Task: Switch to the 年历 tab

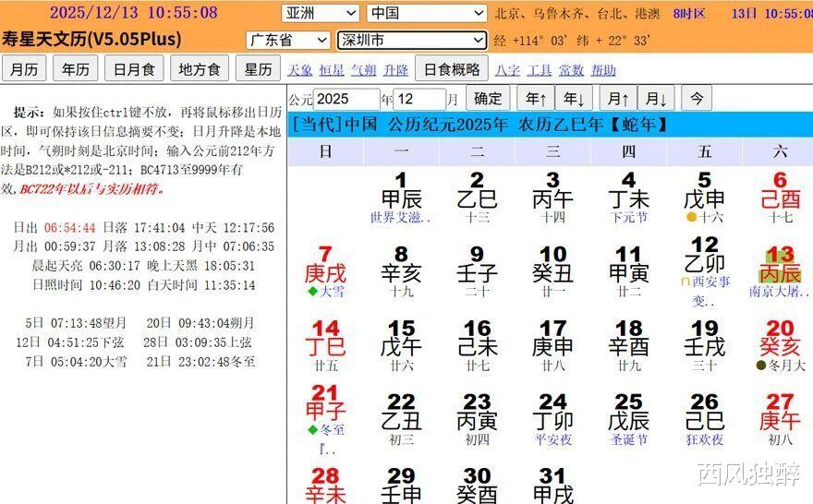Action: click(75, 69)
